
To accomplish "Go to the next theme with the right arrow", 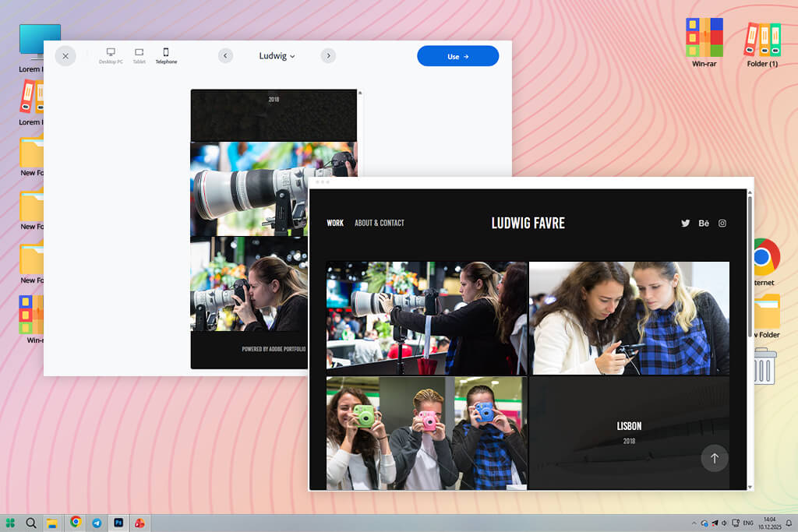I will pyautogui.click(x=328, y=55).
